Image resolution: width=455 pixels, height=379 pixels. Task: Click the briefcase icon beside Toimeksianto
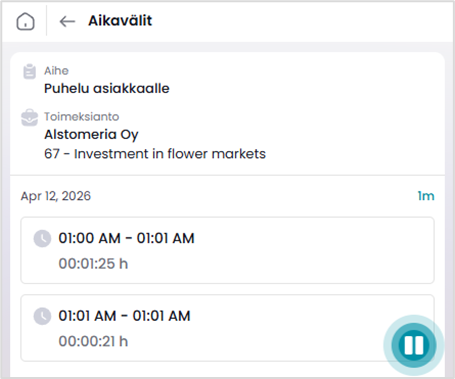pyautogui.click(x=30, y=117)
